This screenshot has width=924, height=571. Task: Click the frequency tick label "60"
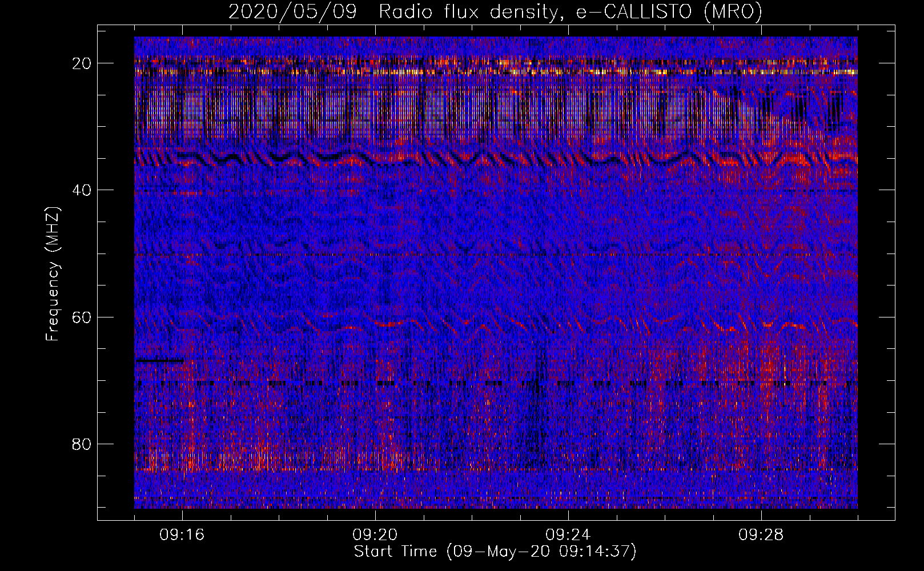82,317
